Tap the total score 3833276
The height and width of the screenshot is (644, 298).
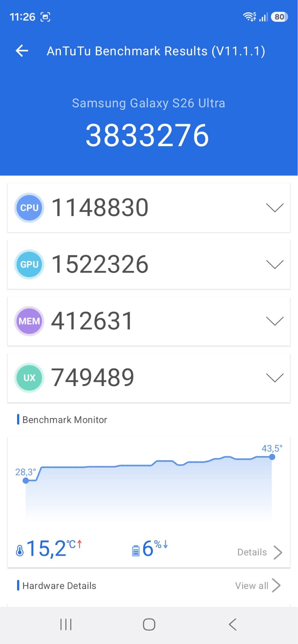tap(147, 136)
